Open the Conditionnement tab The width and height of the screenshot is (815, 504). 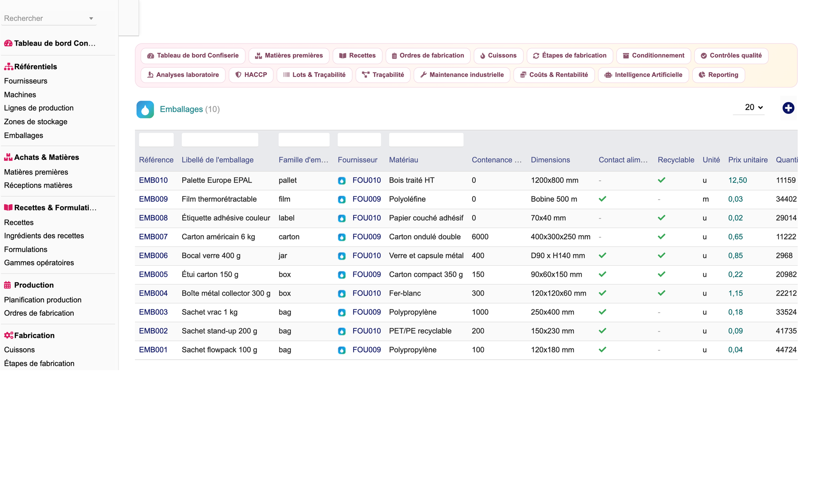(653, 56)
